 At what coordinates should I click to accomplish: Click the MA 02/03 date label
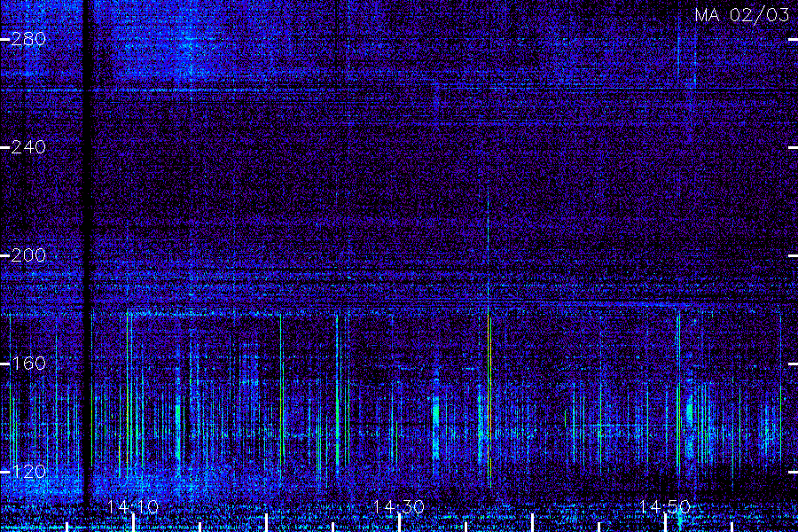click(742, 15)
